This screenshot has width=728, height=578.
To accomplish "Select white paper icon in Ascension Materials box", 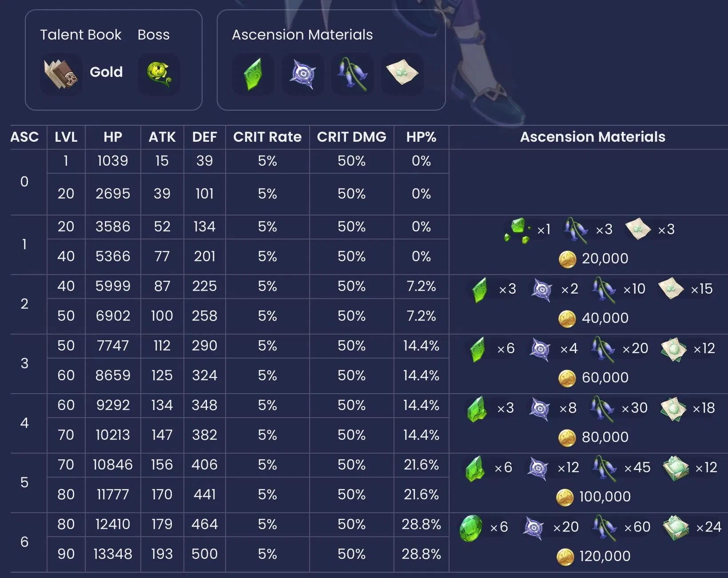I will tap(402, 74).
